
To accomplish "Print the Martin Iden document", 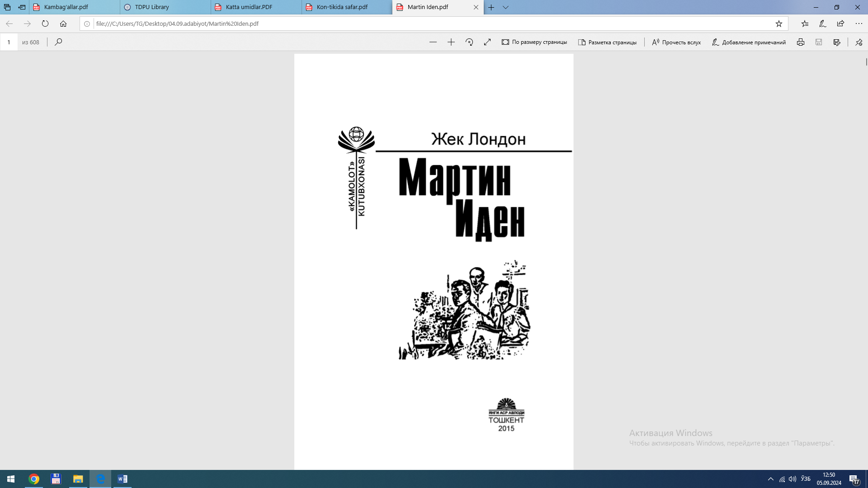I will (x=801, y=42).
